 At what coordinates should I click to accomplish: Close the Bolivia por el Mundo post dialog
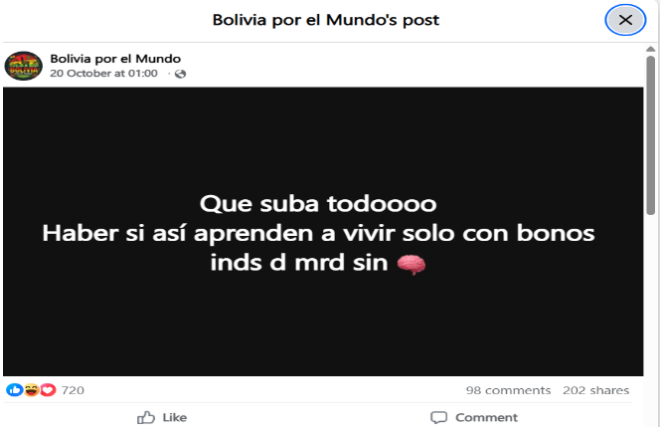click(625, 20)
